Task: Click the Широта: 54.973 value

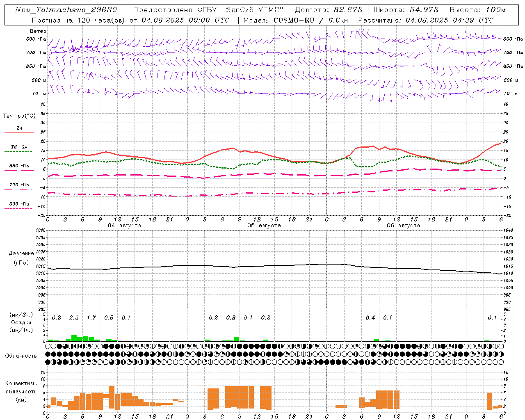Action: pyautogui.click(x=406, y=10)
